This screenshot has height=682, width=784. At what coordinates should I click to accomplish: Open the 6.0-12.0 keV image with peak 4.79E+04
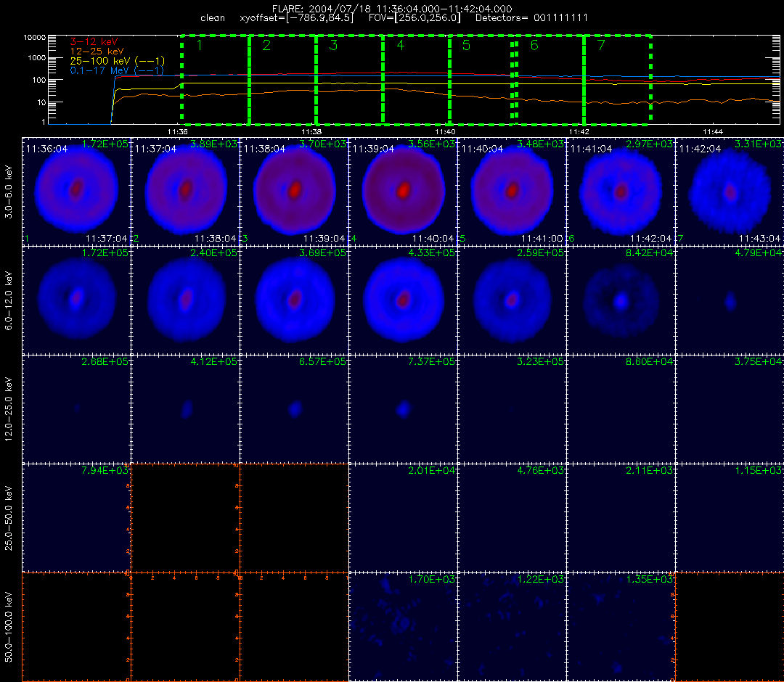730,301
